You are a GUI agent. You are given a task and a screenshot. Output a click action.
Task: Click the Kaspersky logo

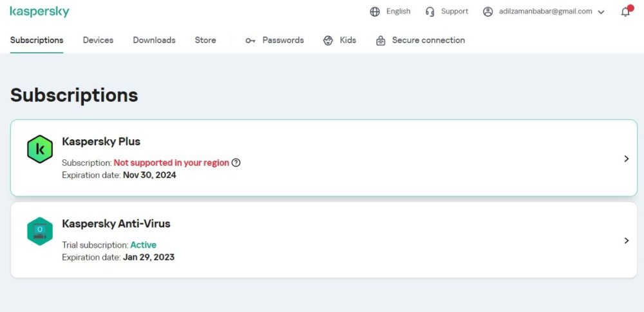pos(39,12)
